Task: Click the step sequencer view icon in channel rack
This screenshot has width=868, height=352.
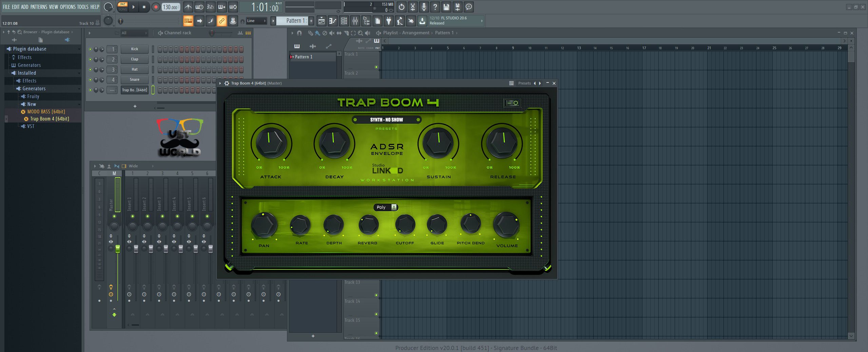Action: 248,33
